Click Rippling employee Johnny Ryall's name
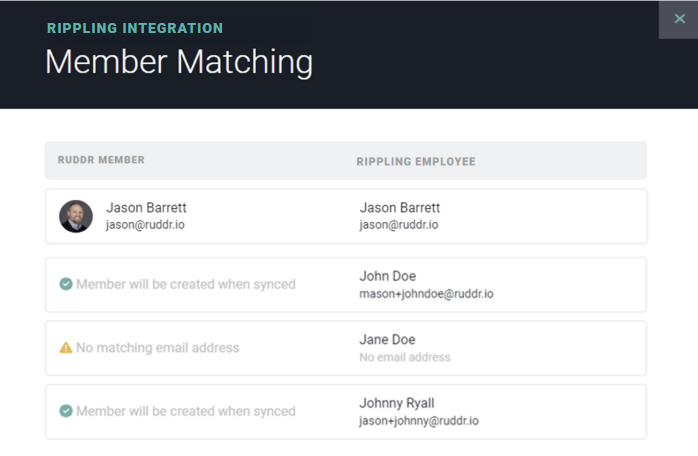This screenshot has height=456, width=698. coord(397,403)
